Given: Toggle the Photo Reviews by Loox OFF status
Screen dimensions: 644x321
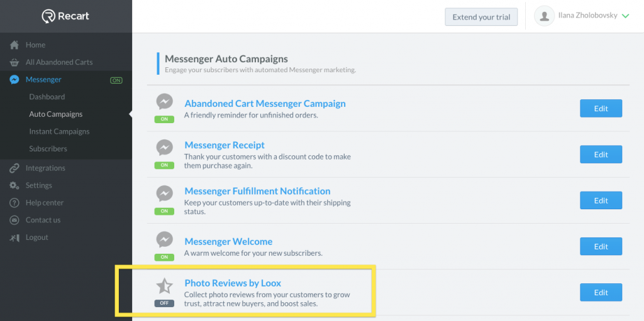Looking at the screenshot, I should click(164, 303).
